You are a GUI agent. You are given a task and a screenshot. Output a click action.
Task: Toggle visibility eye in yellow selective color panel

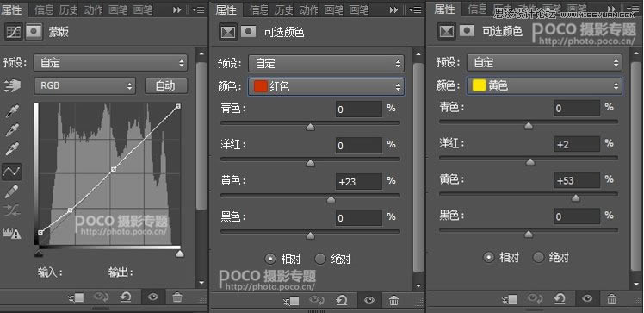(x=587, y=298)
